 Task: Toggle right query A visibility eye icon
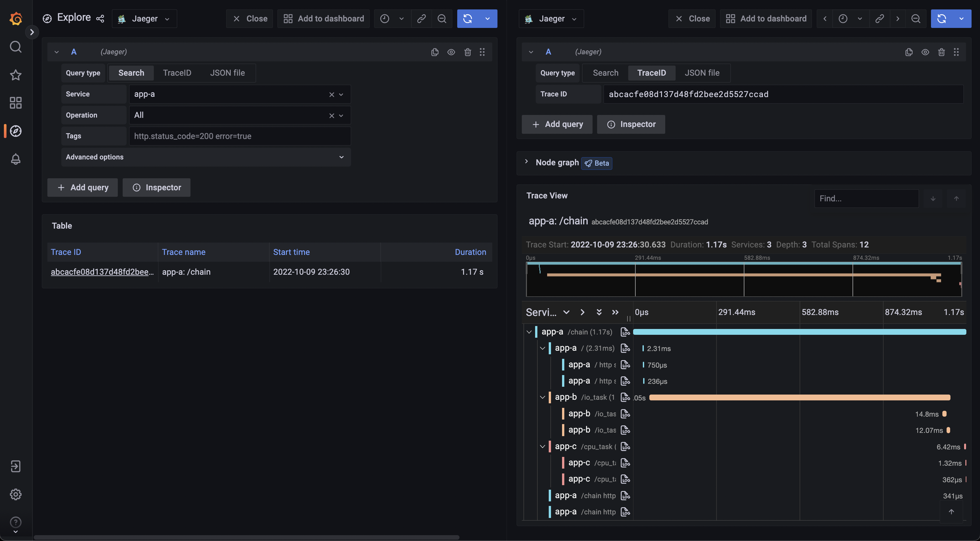(925, 52)
